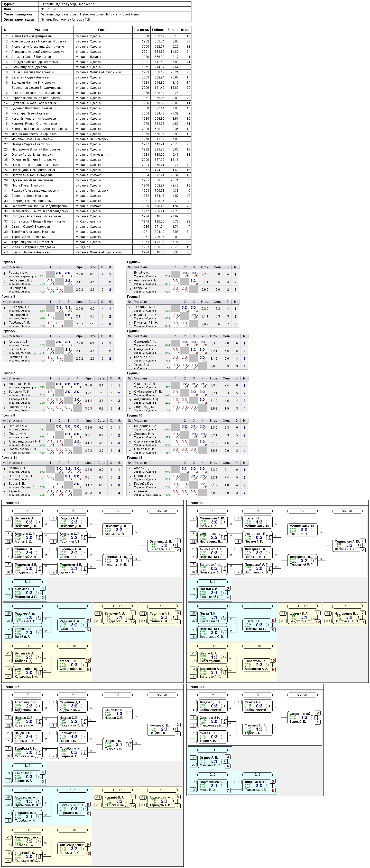Image resolution: width=370 pixels, height=868 pixels.
Task: Select the Группа-1 table title
Action: [8, 262]
